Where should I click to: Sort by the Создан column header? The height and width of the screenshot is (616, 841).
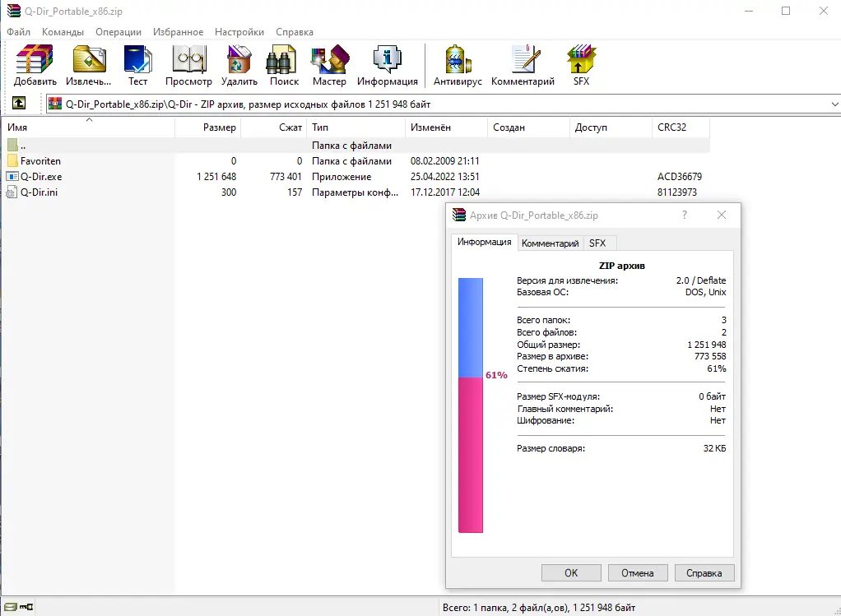tap(528, 127)
